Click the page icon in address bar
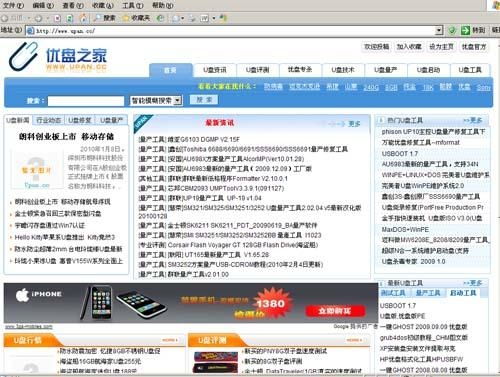The width and height of the screenshot is (500, 377). [30, 31]
